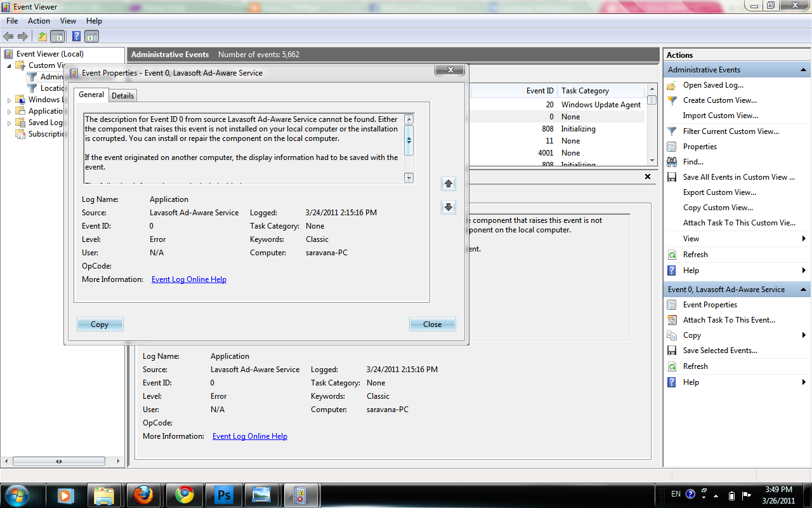Screen dimensions: 812x508
Task: Go to previous event with up arrow button
Action: pyautogui.click(x=449, y=184)
